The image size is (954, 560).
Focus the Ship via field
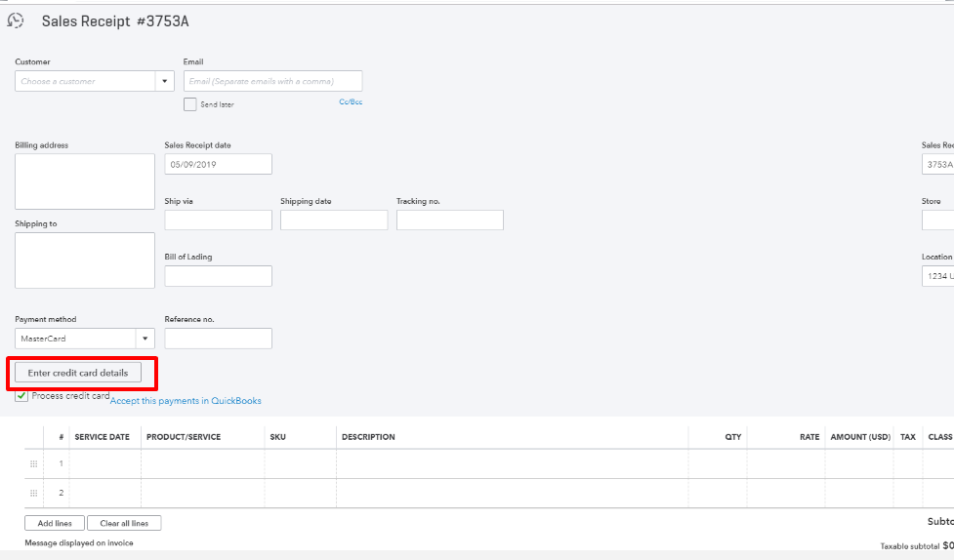tap(218, 220)
